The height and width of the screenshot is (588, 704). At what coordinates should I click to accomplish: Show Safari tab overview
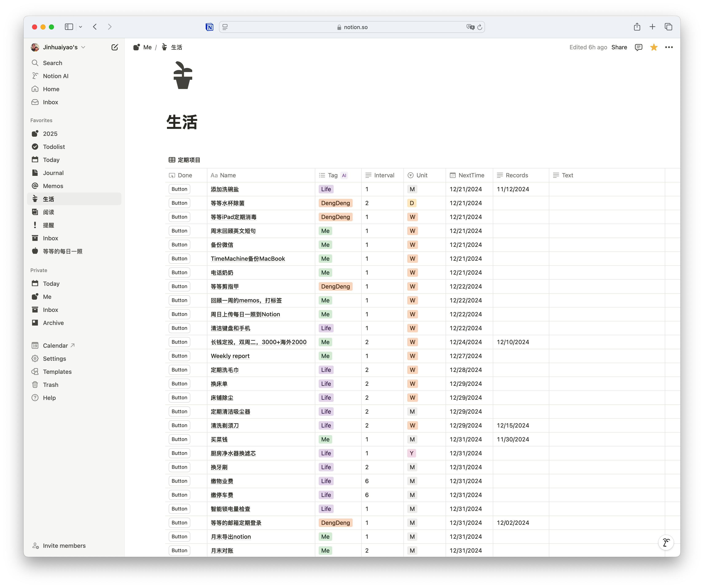point(668,27)
